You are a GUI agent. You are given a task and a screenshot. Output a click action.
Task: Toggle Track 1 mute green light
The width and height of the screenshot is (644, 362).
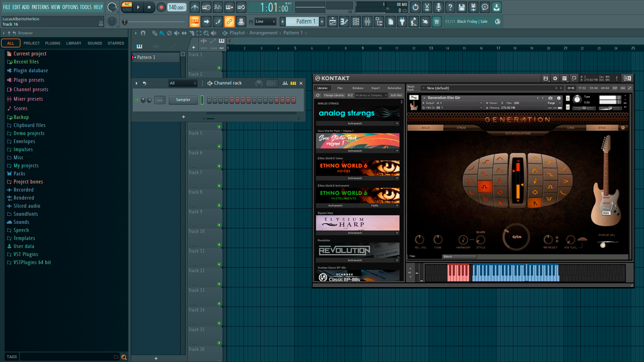coord(219,68)
